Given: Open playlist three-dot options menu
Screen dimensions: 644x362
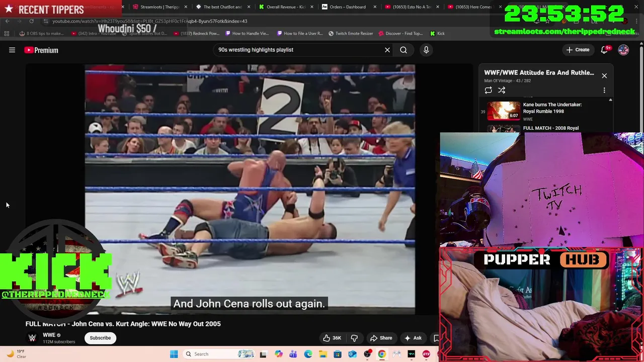Looking at the screenshot, I should point(604,90).
